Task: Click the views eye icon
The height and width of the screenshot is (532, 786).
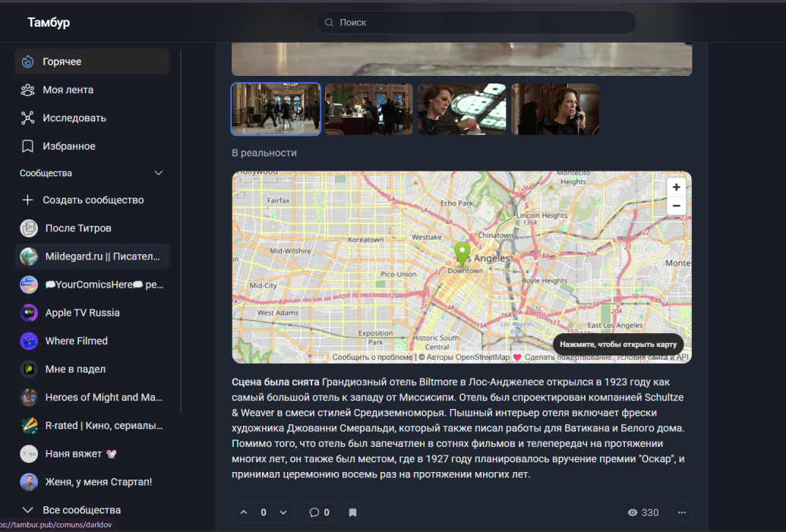Action: 633,512
